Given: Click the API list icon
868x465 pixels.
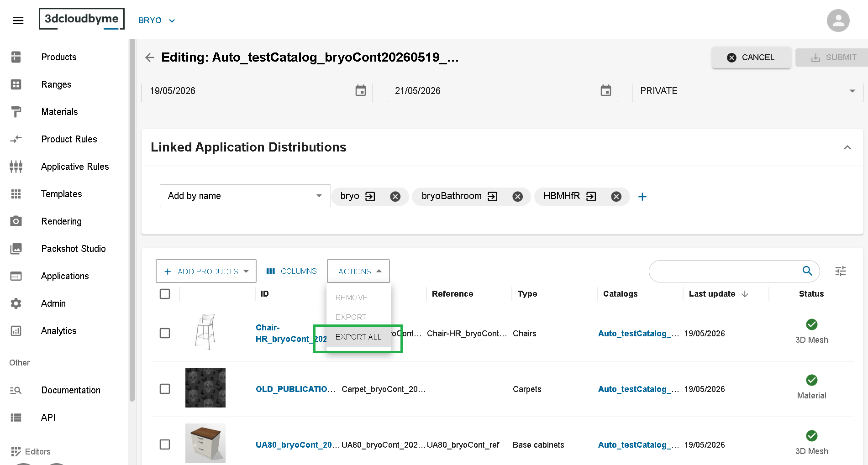Looking at the screenshot, I should (16, 418).
